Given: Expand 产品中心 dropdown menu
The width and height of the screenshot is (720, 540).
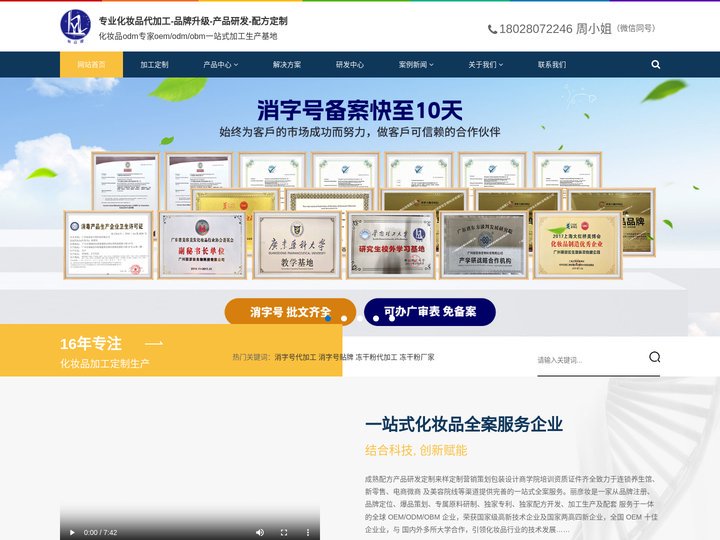Looking at the screenshot, I should (x=221, y=65).
